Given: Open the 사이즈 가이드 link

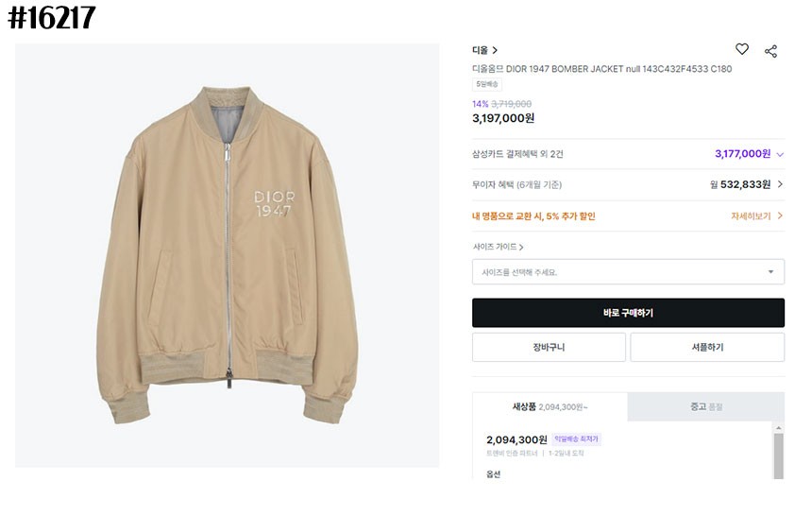Looking at the screenshot, I should click(499, 247).
